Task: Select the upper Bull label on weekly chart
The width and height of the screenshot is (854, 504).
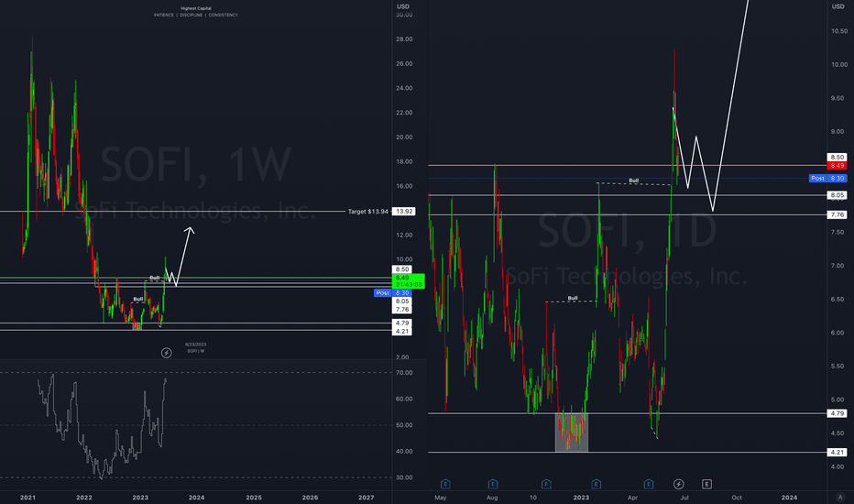Action: [155, 278]
